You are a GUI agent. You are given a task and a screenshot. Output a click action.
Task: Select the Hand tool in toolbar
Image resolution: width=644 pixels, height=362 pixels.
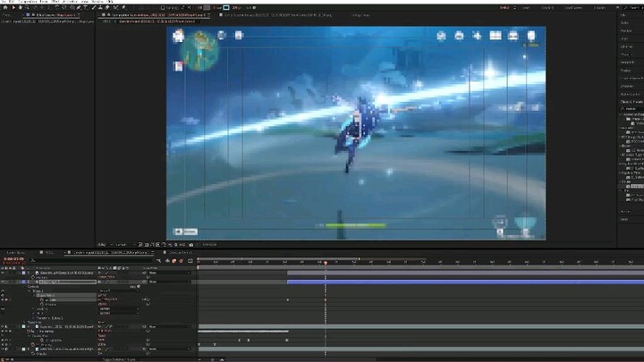tap(20, 7)
